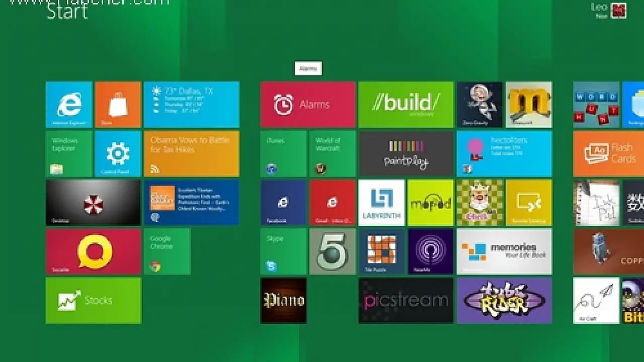Launch the Tile Puzzle game
644x362 pixels.
coord(381,251)
